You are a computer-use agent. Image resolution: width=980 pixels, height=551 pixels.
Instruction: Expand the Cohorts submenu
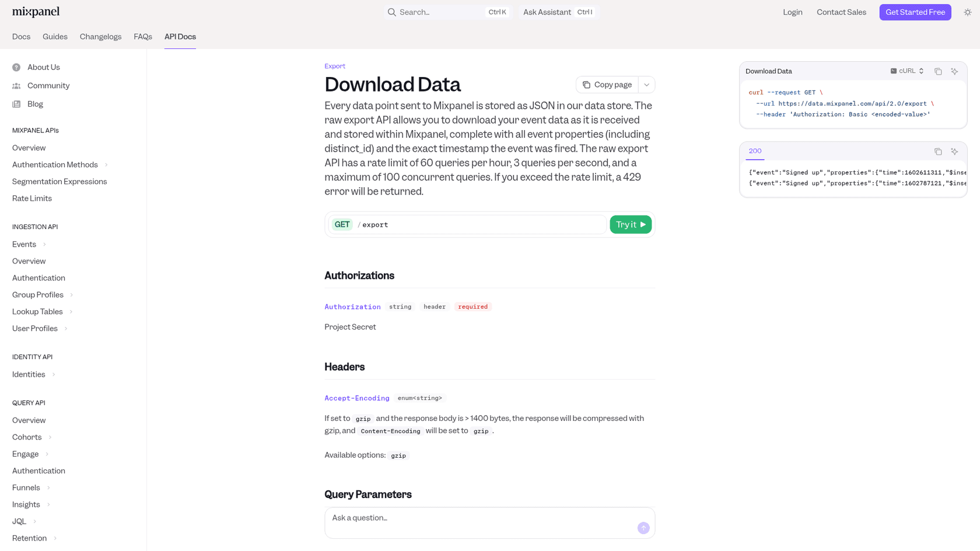click(50, 437)
